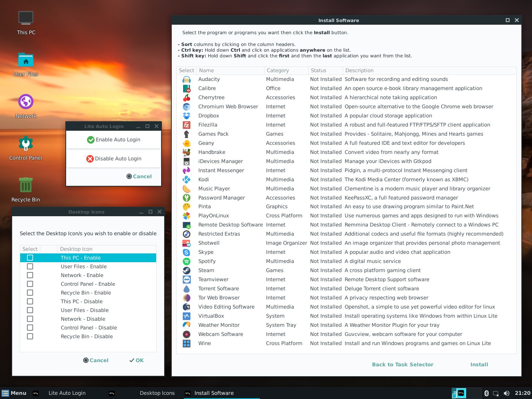The image size is (532, 399).
Task: Click the Pinta palette icon
Action: tap(187, 207)
